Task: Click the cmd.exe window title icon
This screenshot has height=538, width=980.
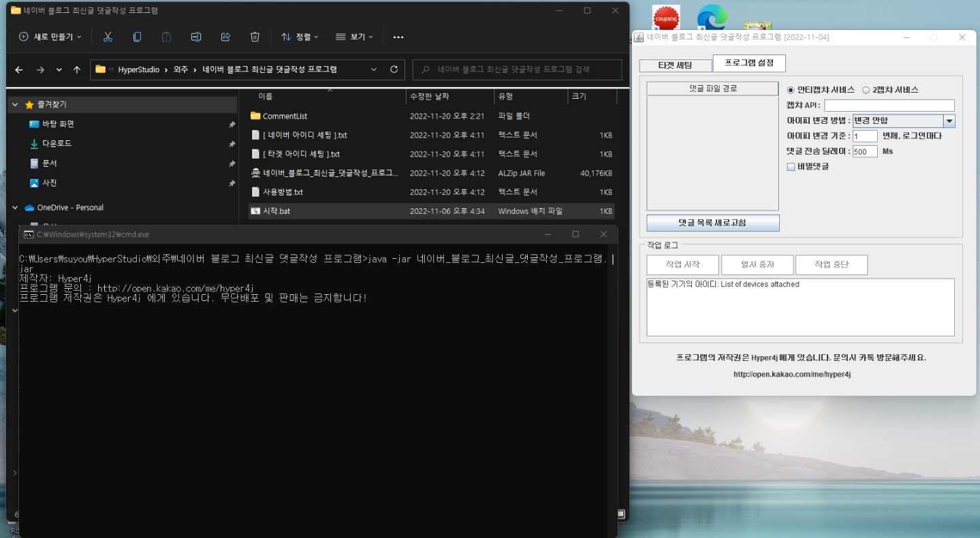Action: pyautogui.click(x=29, y=234)
